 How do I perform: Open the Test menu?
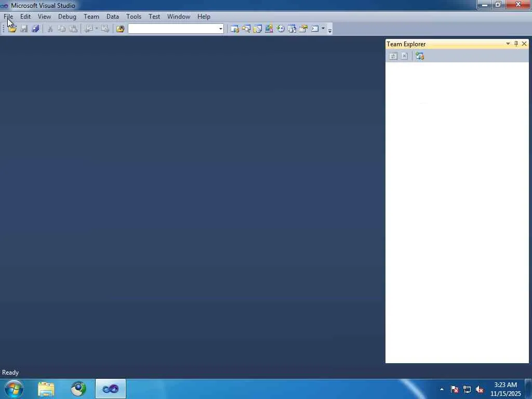[154, 17]
